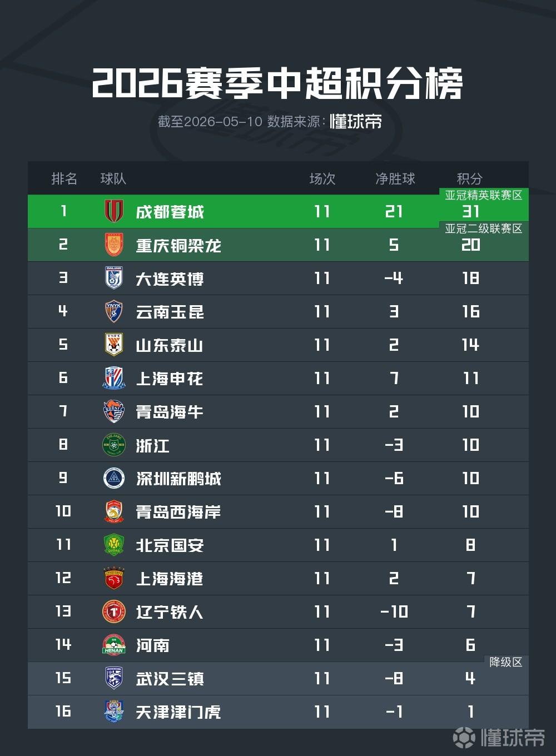
Task: Select the 大连英博 team badge
Action: tap(114, 278)
